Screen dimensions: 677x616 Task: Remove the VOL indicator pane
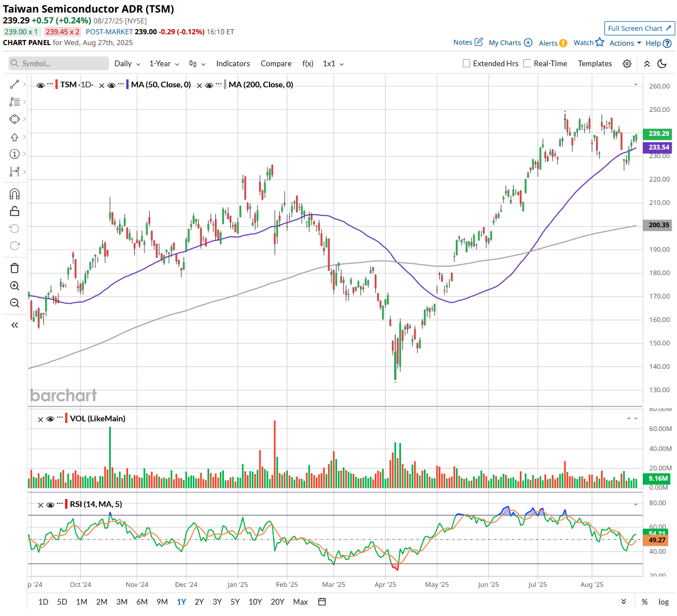41,419
